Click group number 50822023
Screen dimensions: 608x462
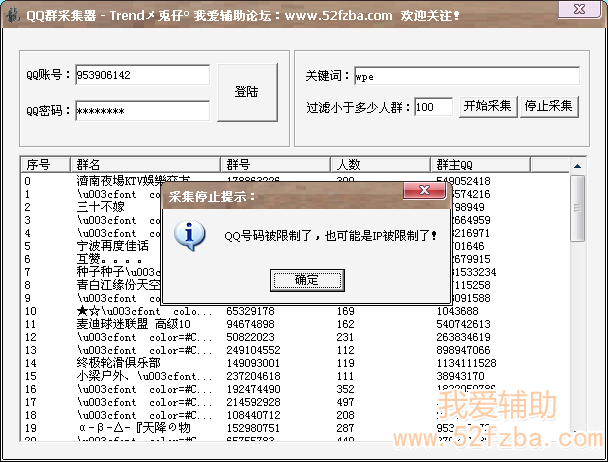coord(250,337)
